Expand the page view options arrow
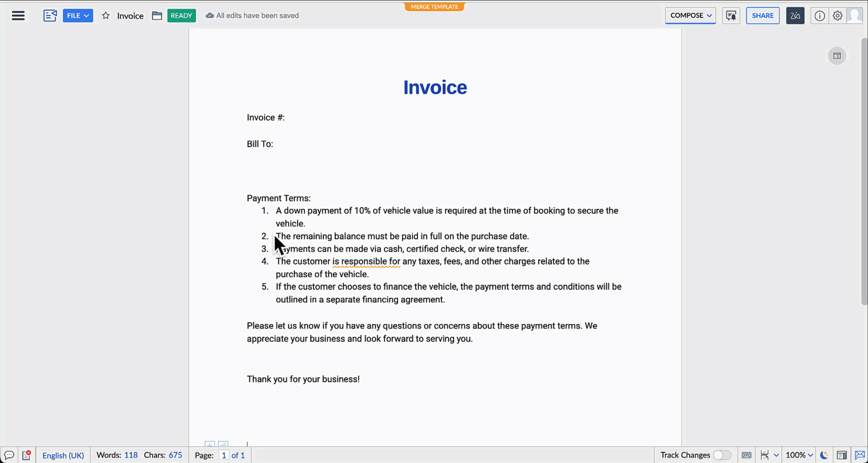868x463 pixels. (x=776, y=455)
